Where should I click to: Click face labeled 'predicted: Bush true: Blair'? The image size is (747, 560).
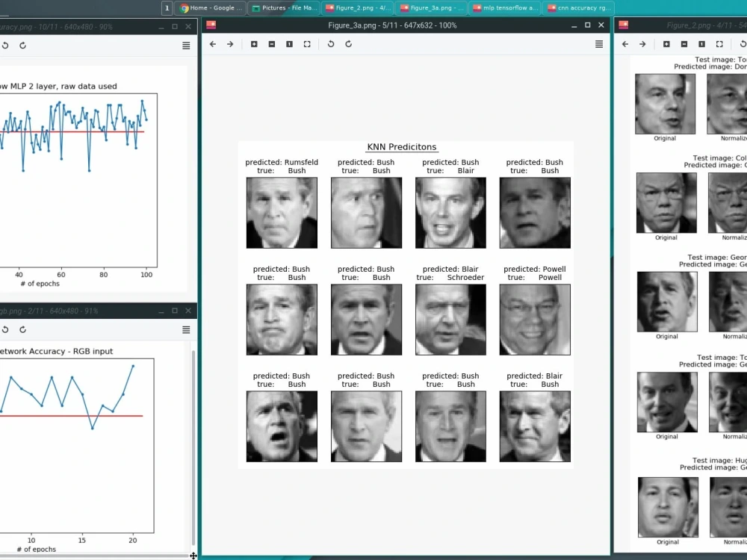(x=450, y=212)
